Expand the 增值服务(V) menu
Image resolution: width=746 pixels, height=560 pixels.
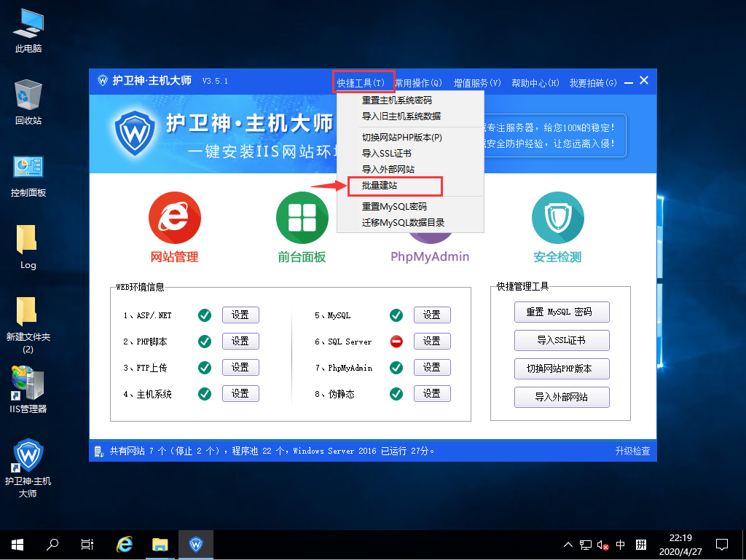(x=477, y=83)
